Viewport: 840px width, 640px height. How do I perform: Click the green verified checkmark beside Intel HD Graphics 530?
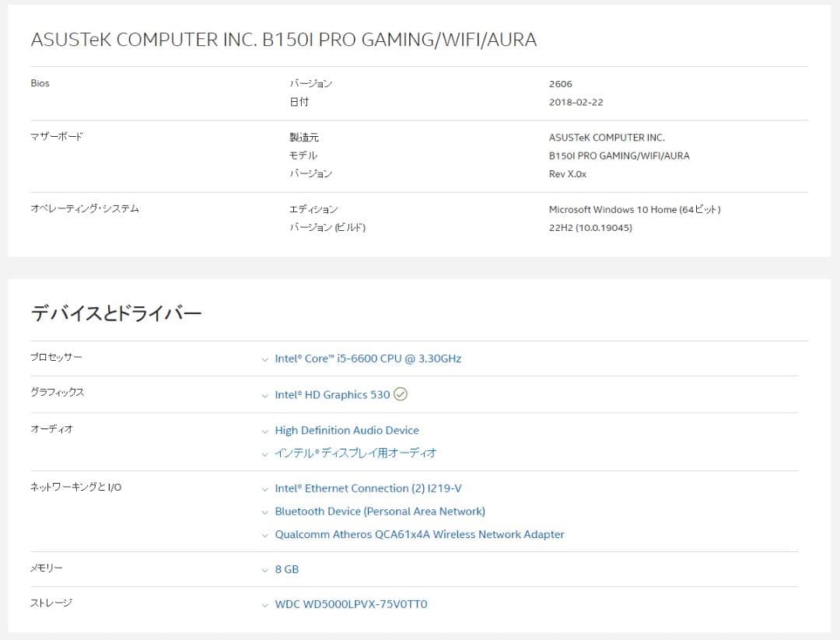pos(400,394)
